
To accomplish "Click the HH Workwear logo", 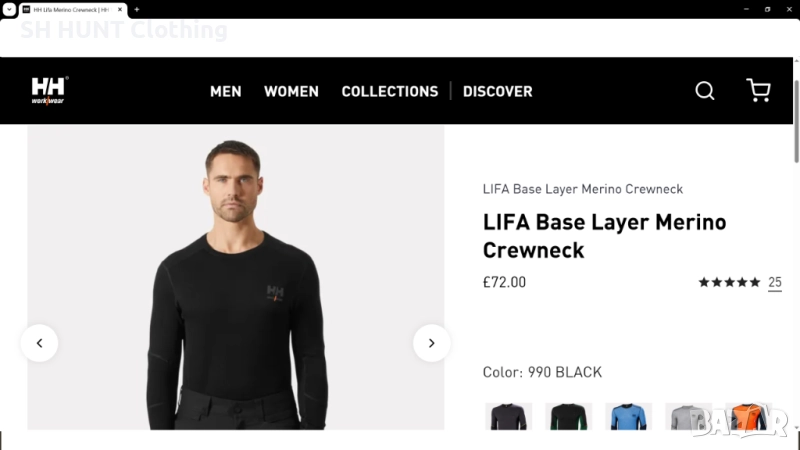I will (x=49, y=91).
